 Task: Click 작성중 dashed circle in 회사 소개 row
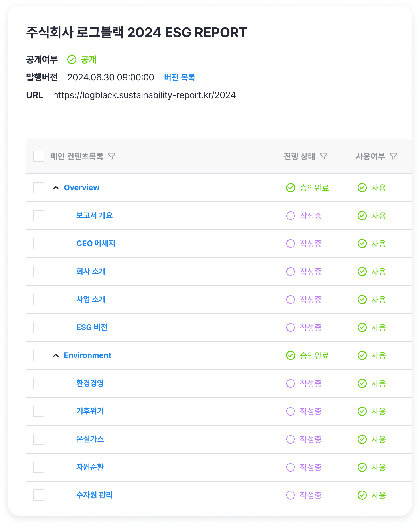pos(291,272)
